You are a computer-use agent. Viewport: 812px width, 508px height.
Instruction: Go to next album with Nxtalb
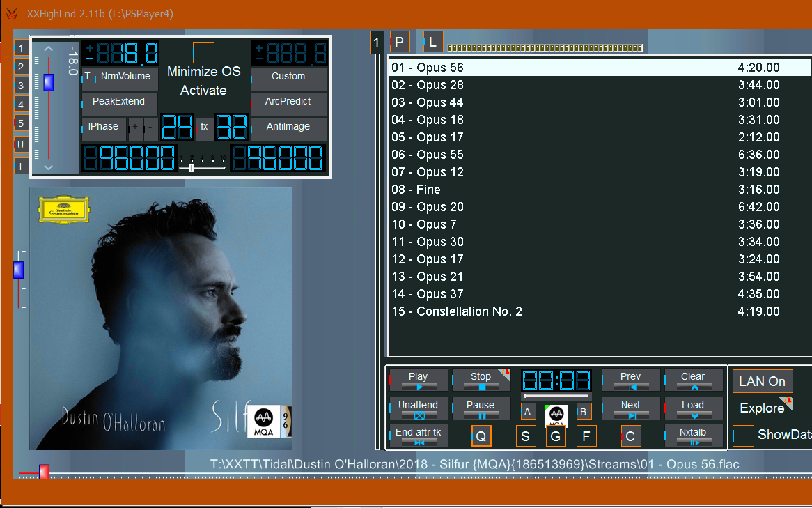[x=694, y=436]
